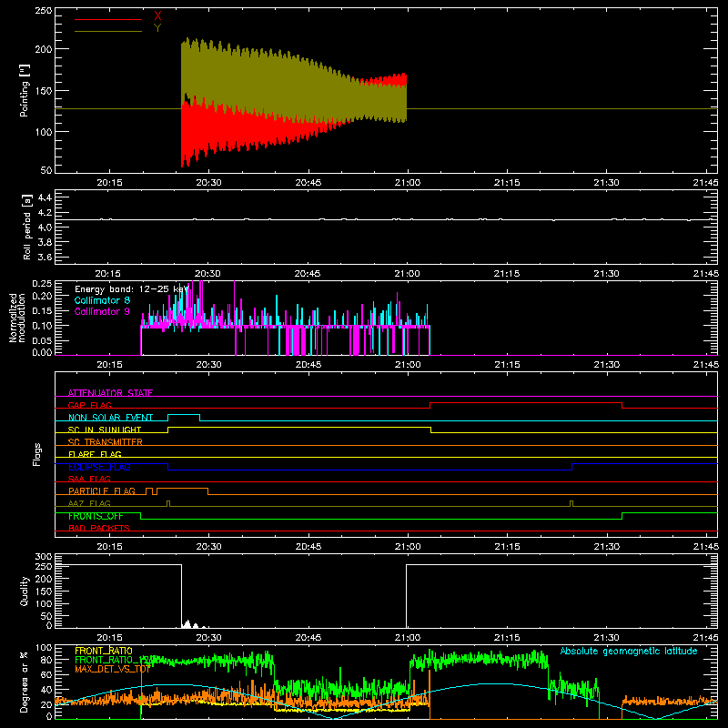Click the first AAZ_FLAG pulse
Viewport: 728px width, 728px height.
point(168,503)
